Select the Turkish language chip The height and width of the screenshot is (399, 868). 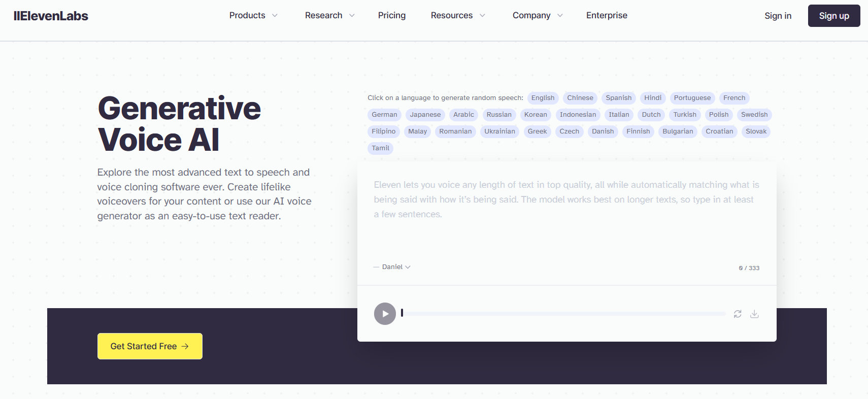click(x=685, y=115)
